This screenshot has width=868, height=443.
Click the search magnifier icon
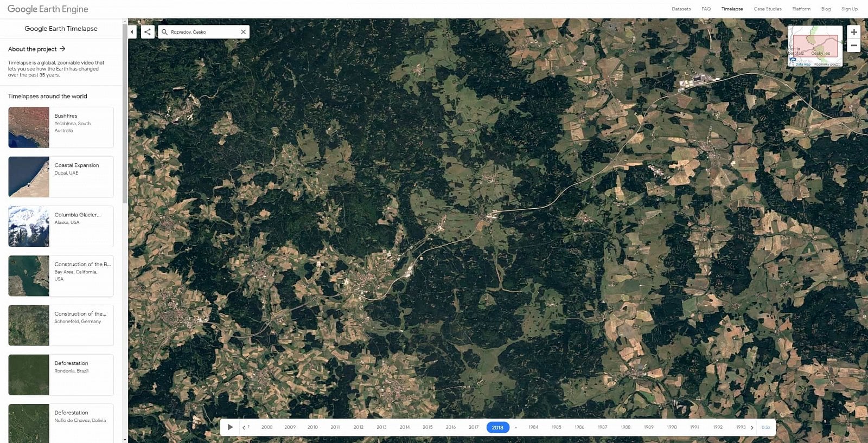[164, 32]
